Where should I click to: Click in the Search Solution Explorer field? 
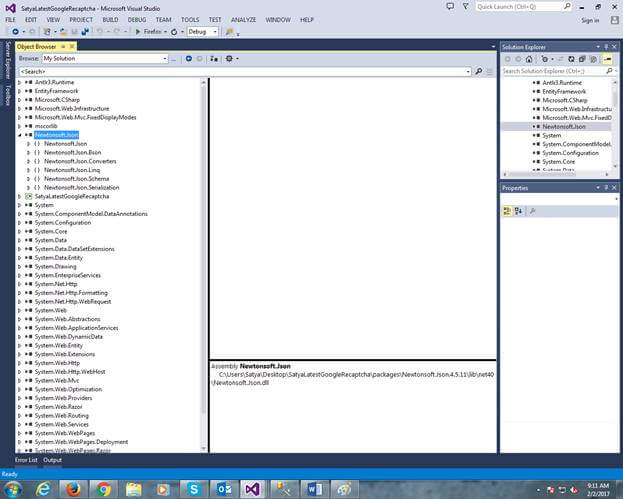[553, 71]
